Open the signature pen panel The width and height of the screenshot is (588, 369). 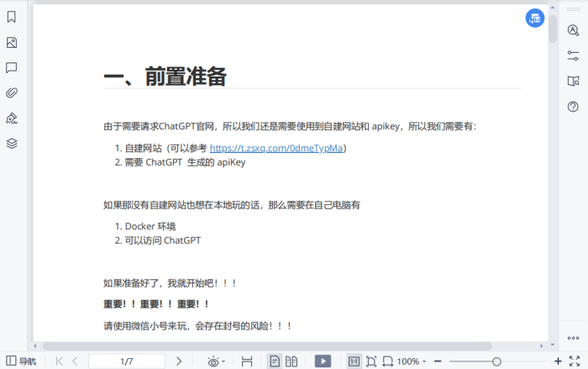(12, 118)
